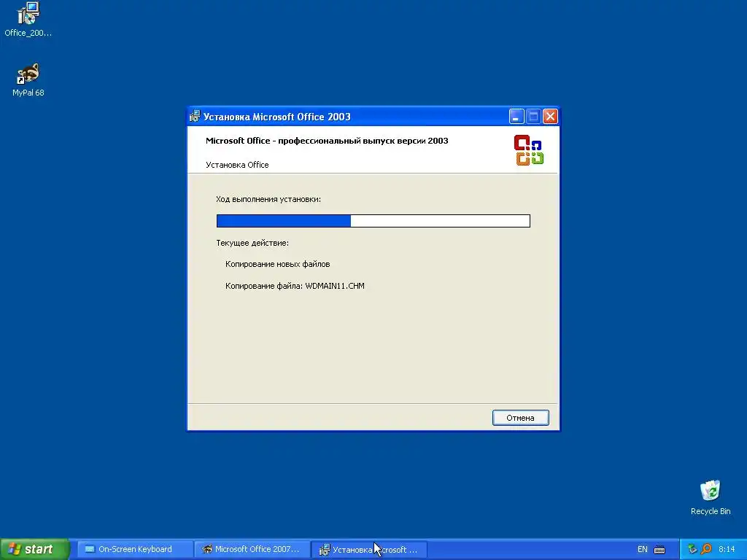Click the text 'Копирование файла: WDMAIN11.CHM'
The width and height of the screenshot is (747, 560).
[295, 286]
